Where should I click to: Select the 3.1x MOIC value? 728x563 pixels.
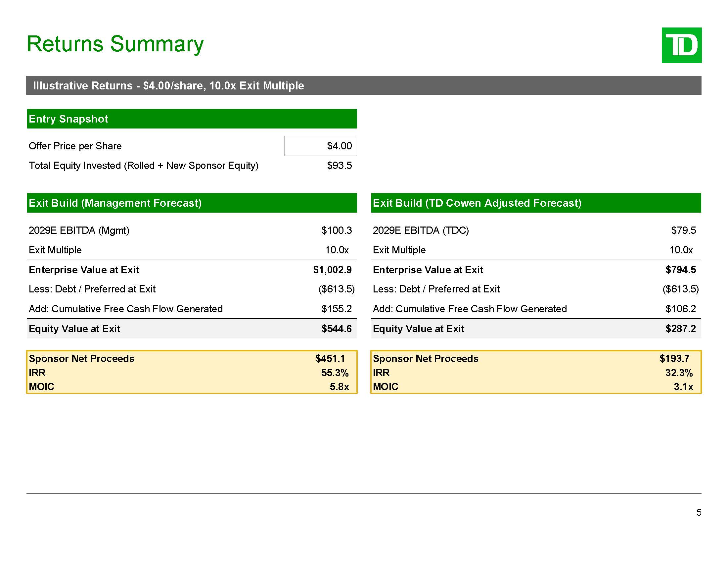tap(683, 386)
